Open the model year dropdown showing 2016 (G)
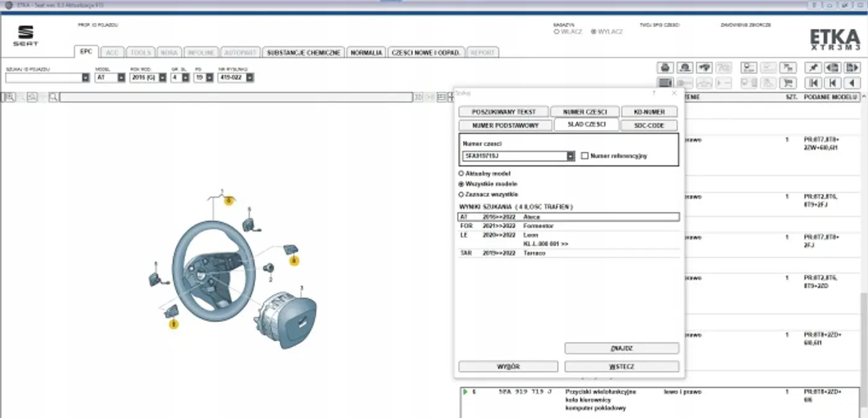This screenshot has width=868, height=418. click(162, 78)
